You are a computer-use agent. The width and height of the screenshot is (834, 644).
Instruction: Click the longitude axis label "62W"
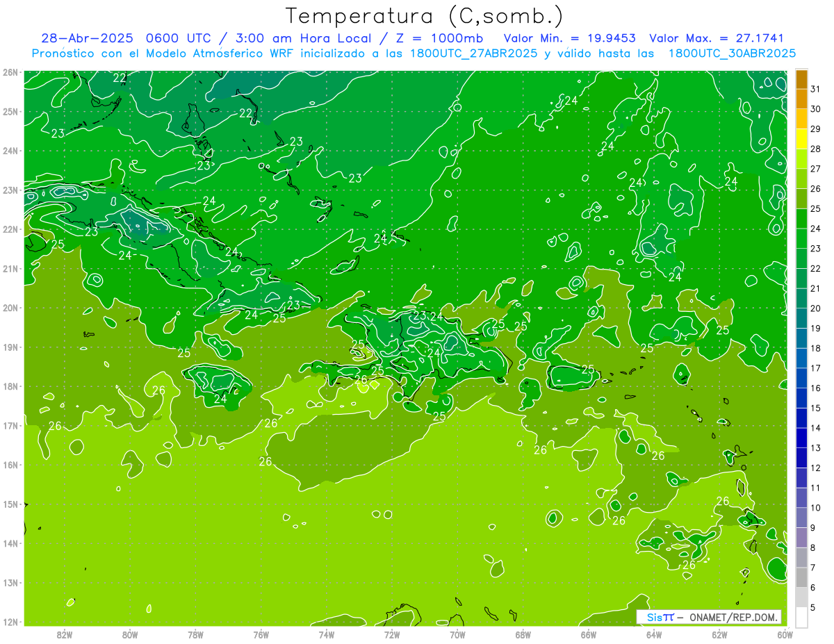[x=719, y=634]
